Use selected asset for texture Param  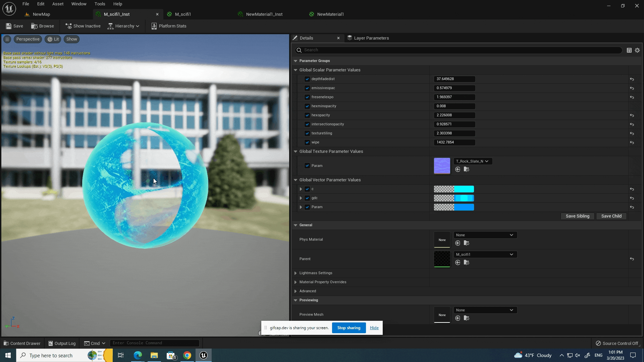458,169
